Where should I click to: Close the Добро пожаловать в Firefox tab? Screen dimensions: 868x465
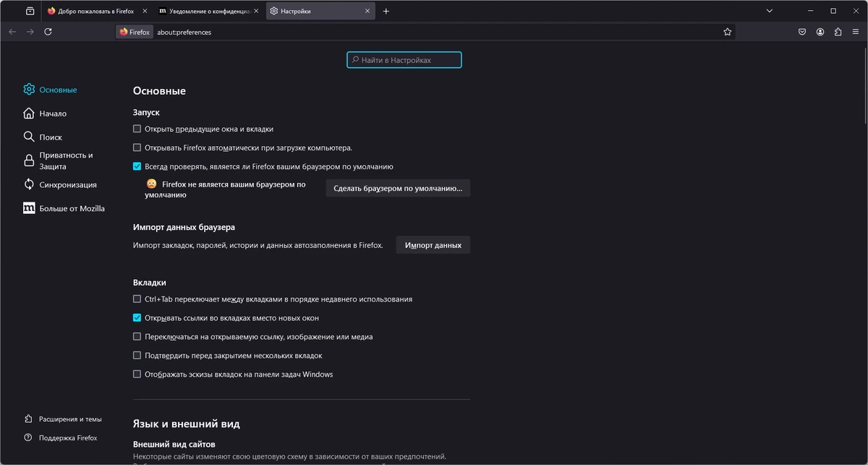coord(145,11)
